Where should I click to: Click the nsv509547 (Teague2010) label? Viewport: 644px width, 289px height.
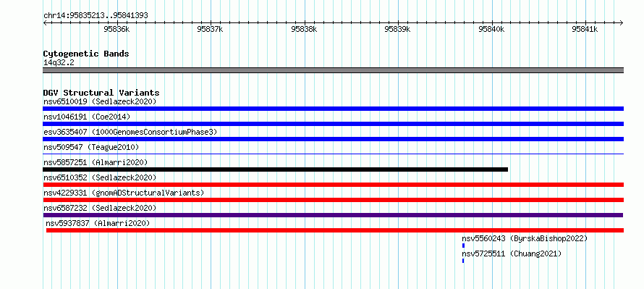click(x=91, y=147)
